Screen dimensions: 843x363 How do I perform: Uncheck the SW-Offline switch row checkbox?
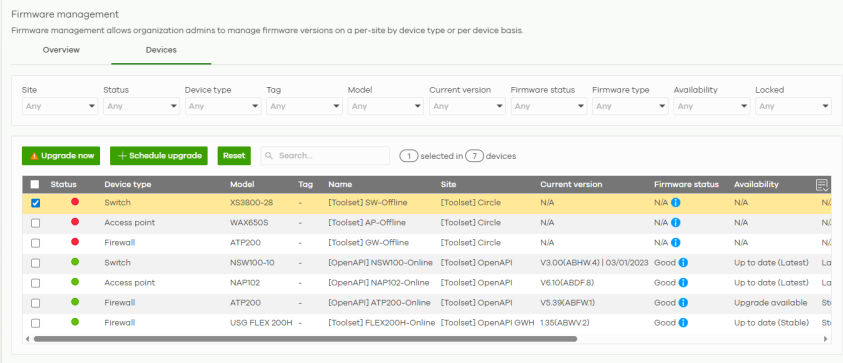(35, 203)
